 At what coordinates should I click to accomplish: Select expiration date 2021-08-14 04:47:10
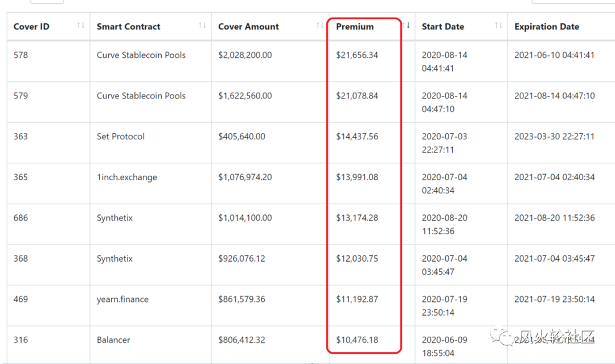coord(555,96)
